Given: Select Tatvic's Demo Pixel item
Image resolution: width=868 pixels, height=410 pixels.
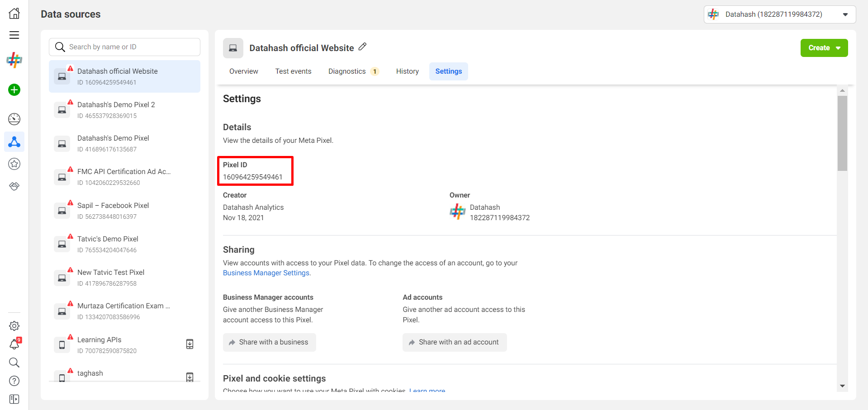Looking at the screenshot, I should click(124, 244).
